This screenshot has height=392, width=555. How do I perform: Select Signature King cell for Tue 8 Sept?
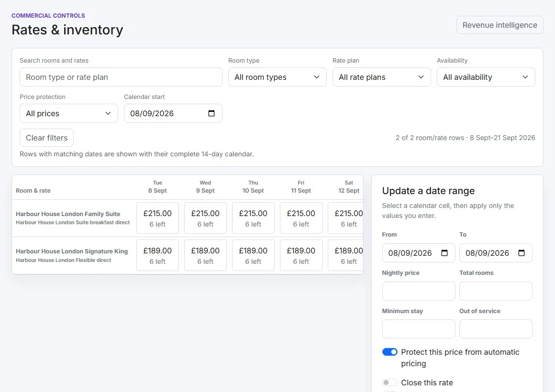click(157, 255)
